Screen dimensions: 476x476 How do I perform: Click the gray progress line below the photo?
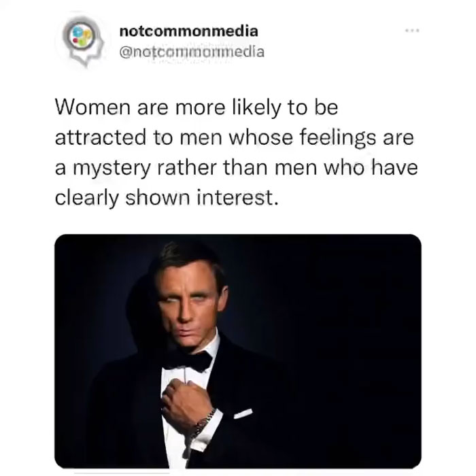(x=122, y=473)
